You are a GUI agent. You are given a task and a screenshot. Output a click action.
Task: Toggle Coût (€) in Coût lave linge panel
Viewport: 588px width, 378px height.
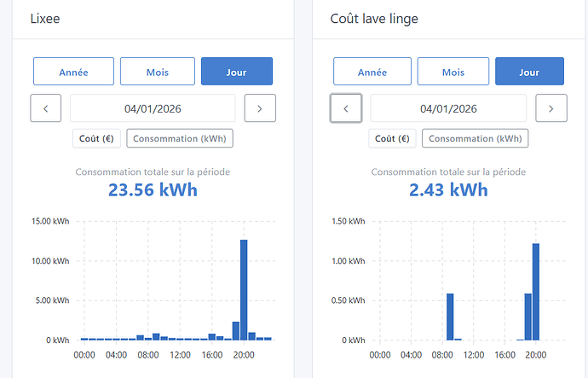pos(392,138)
